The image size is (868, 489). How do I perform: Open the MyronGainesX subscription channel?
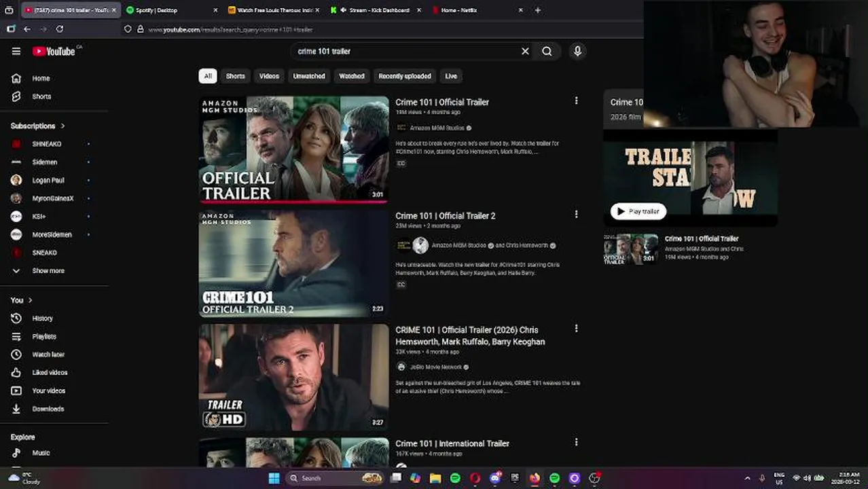[x=54, y=198]
